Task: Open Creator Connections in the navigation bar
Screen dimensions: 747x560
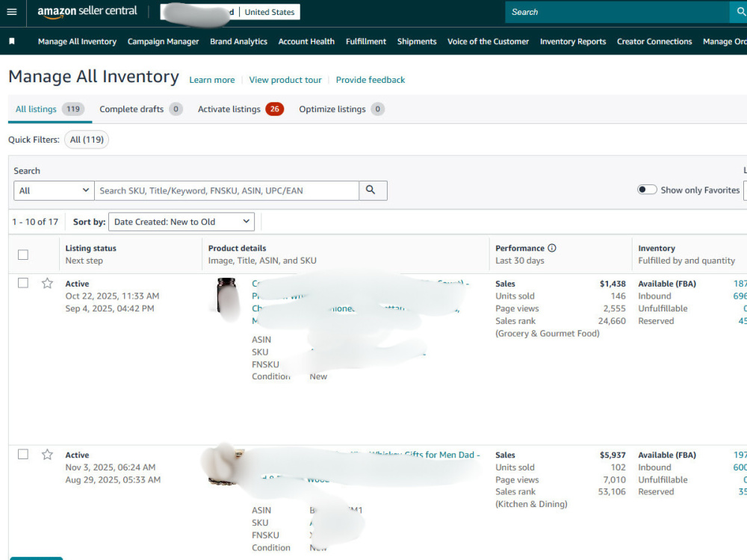Action: [654, 41]
